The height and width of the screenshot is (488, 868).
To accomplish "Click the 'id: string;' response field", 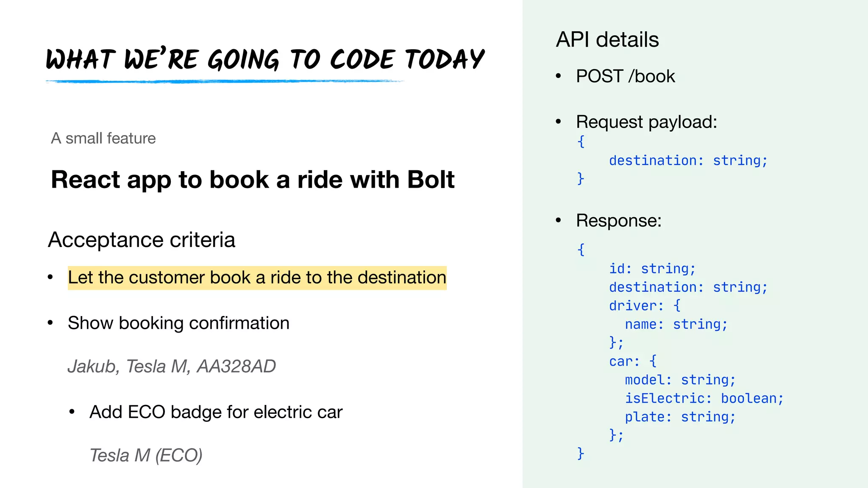I will coord(652,269).
